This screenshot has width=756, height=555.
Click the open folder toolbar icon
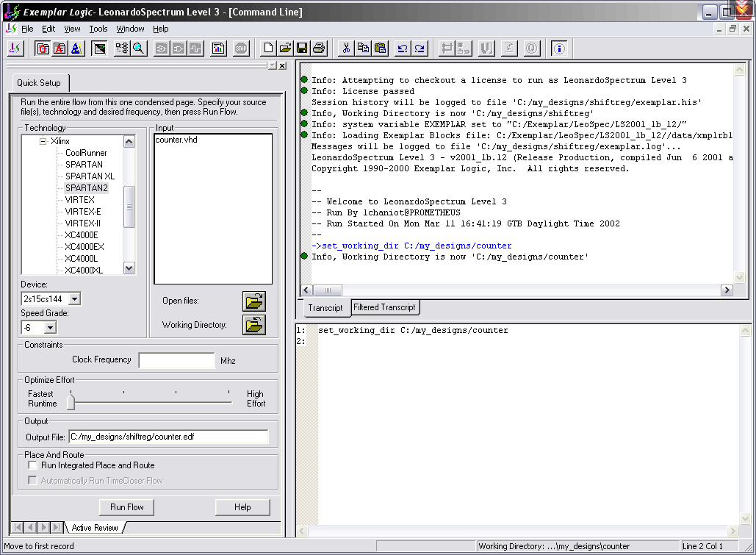tap(285, 49)
